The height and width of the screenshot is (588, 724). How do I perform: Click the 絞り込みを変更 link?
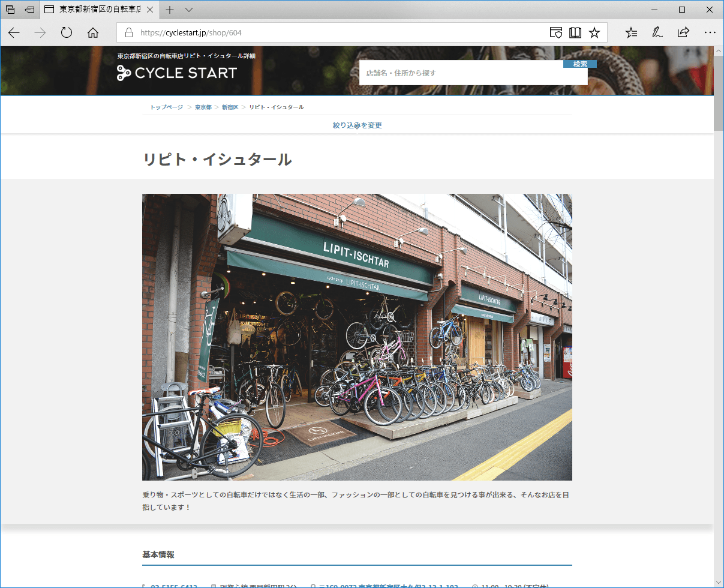(x=356, y=125)
